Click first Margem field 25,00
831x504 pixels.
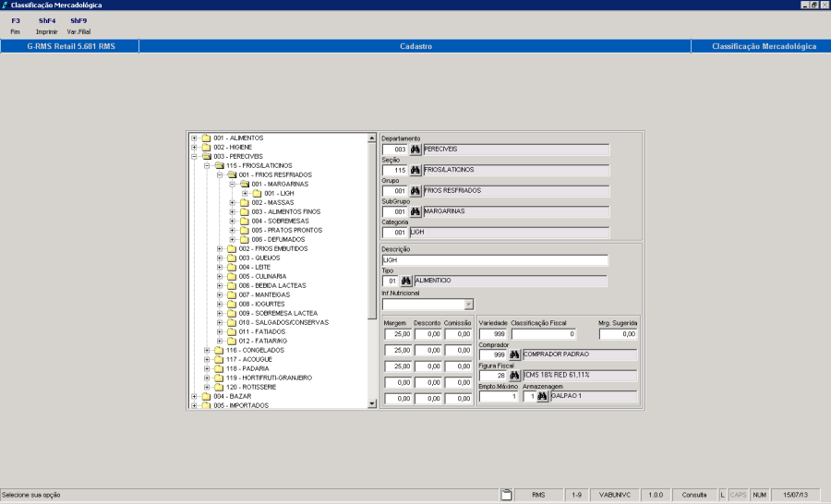click(398, 334)
